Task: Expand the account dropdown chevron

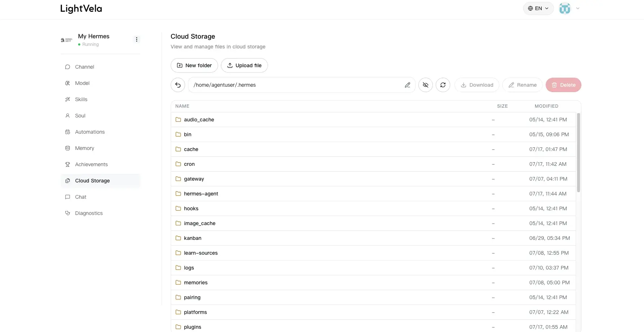Action: tap(578, 8)
